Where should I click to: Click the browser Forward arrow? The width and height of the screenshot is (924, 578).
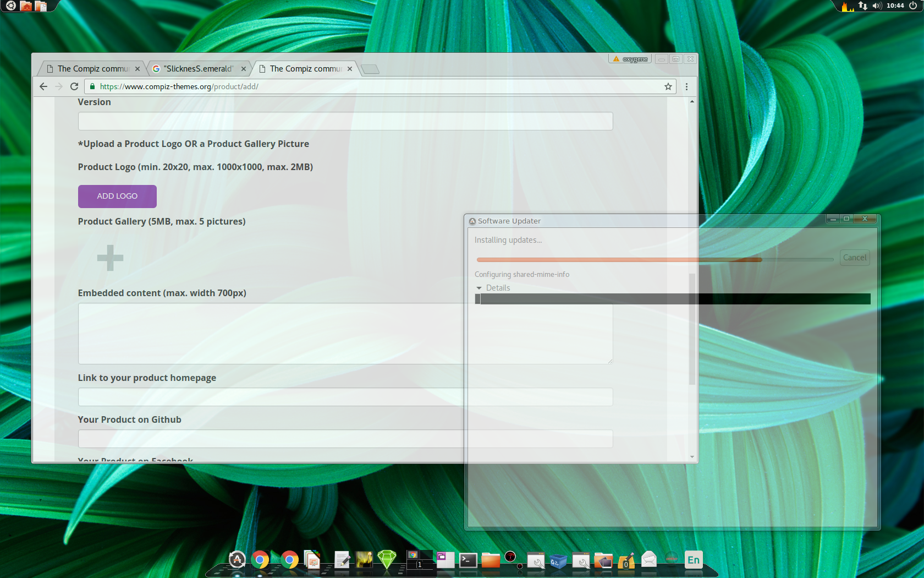[59, 86]
